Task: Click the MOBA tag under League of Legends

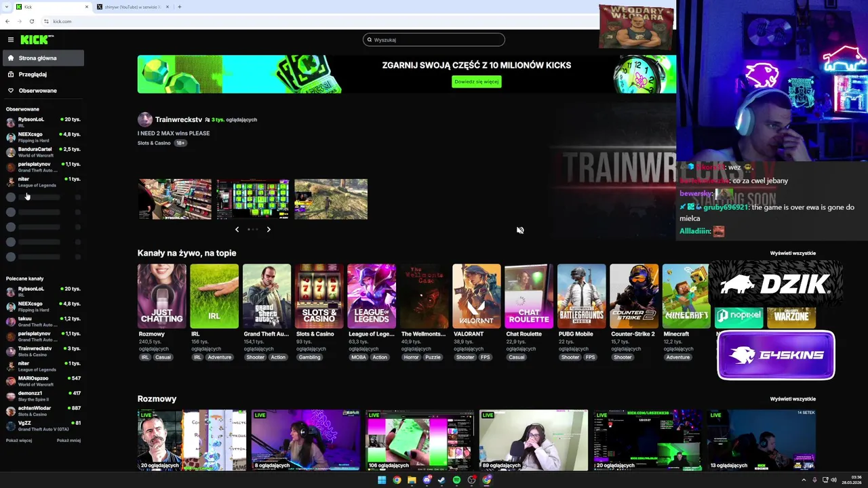Action: click(357, 357)
